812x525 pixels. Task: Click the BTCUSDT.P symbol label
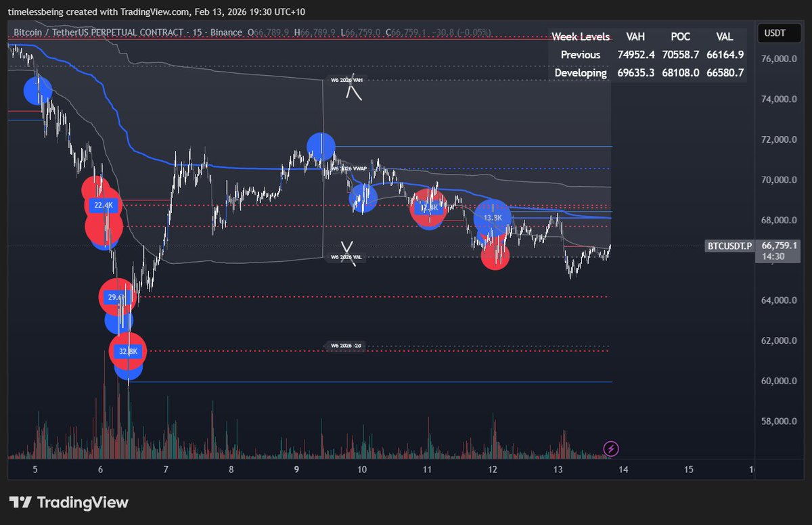730,246
